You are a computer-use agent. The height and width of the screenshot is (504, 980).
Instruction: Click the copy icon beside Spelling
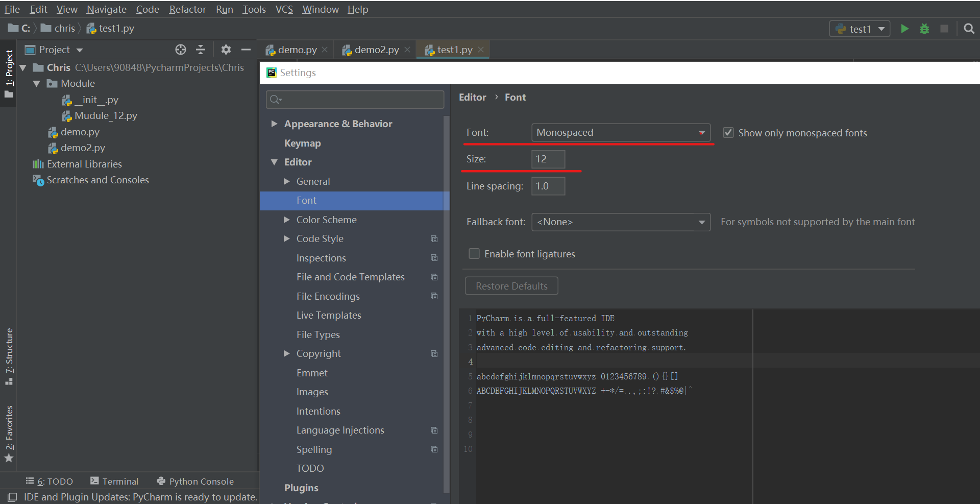pyautogui.click(x=434, y=449)
